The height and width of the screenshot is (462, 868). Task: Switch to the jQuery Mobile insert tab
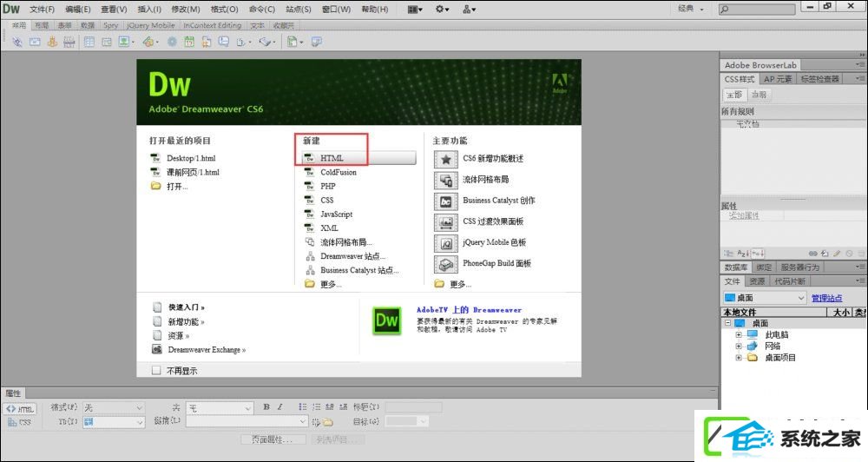150,25
